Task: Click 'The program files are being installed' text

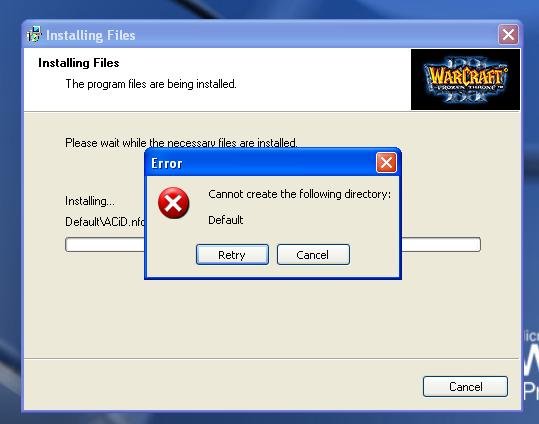Action: (x=151, y=84)
